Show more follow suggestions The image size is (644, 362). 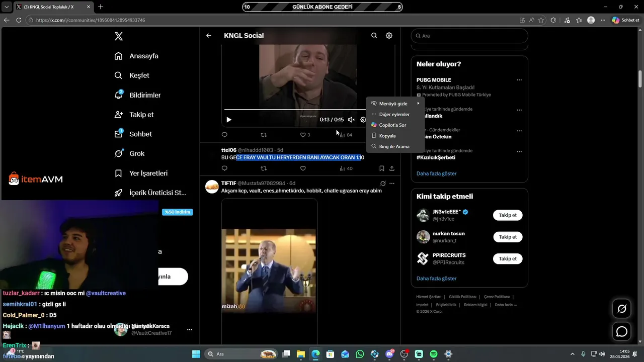(436, 279)
